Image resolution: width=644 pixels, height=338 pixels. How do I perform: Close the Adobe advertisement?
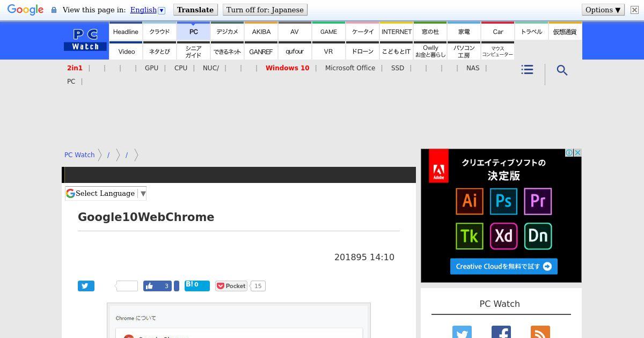tap(577, 153)
